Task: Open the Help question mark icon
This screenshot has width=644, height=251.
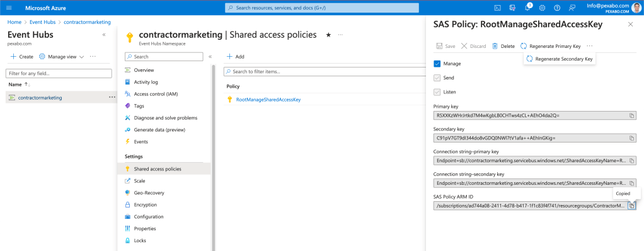Action: click(557, 8)
